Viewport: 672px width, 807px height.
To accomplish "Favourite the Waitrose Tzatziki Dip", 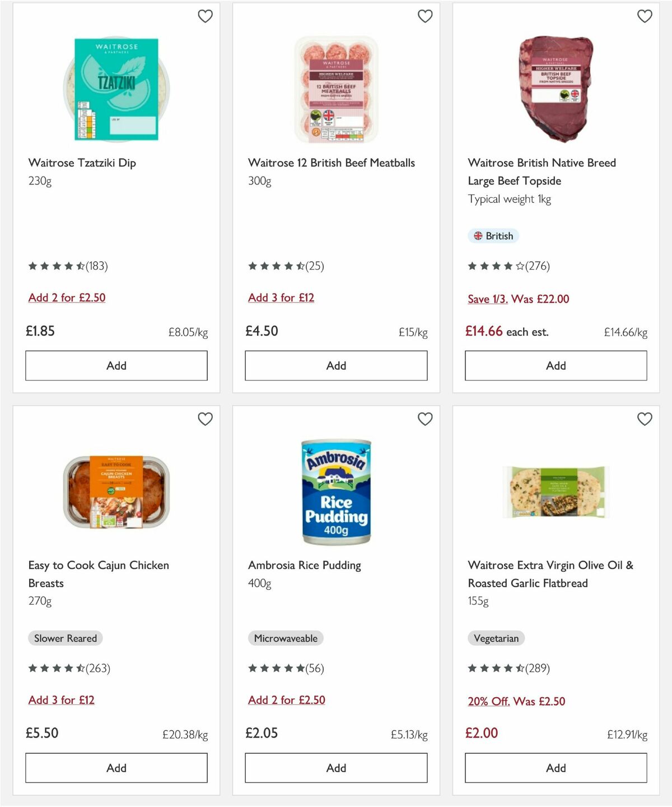I will point(206,17).
